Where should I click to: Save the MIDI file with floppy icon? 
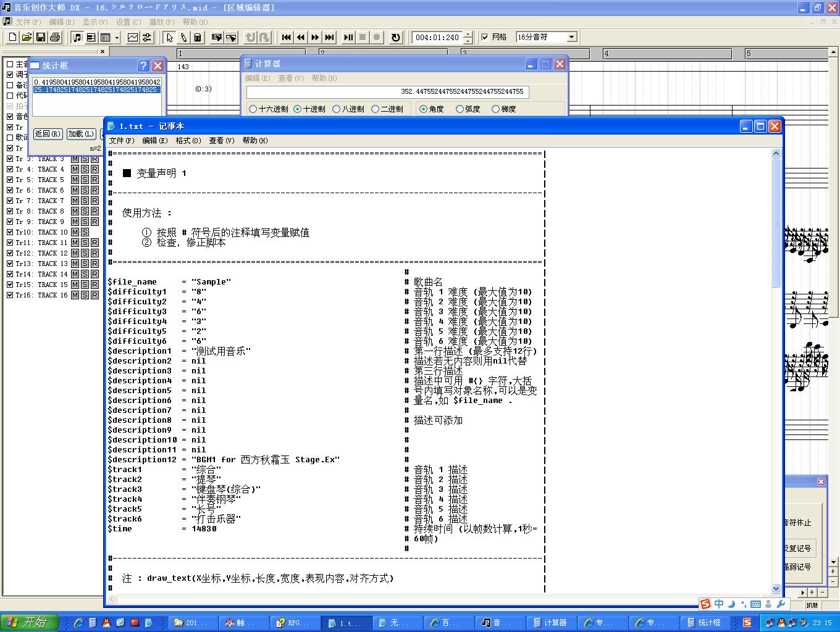pyautogui.click(x=41, y=38)
